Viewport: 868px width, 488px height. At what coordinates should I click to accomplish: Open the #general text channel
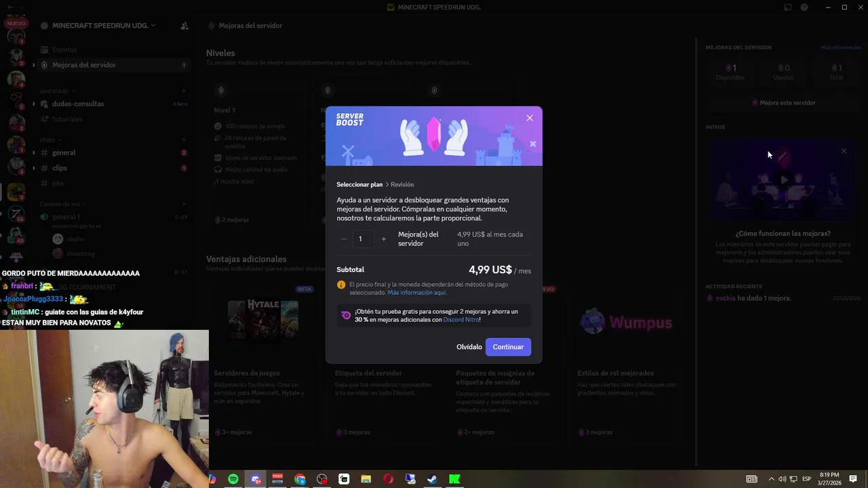pyautogui.click(x=113, y=152)
